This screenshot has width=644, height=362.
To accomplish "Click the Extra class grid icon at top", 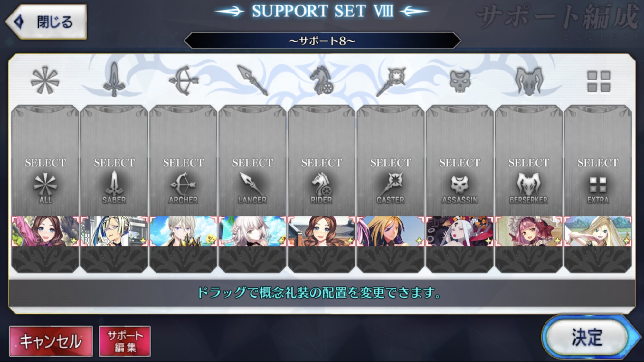I will tap(598, 81).
